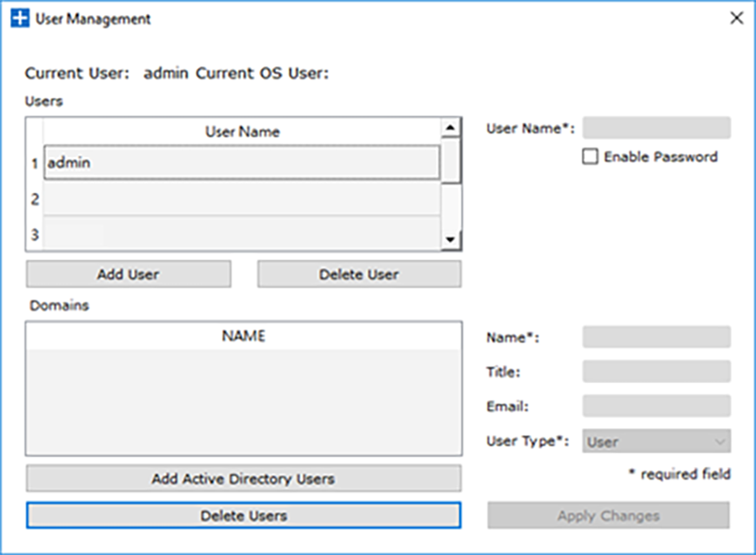Click Add Active Directory Users button
The width and height of the screenshot is (756, 555).
tap(244, 478)
